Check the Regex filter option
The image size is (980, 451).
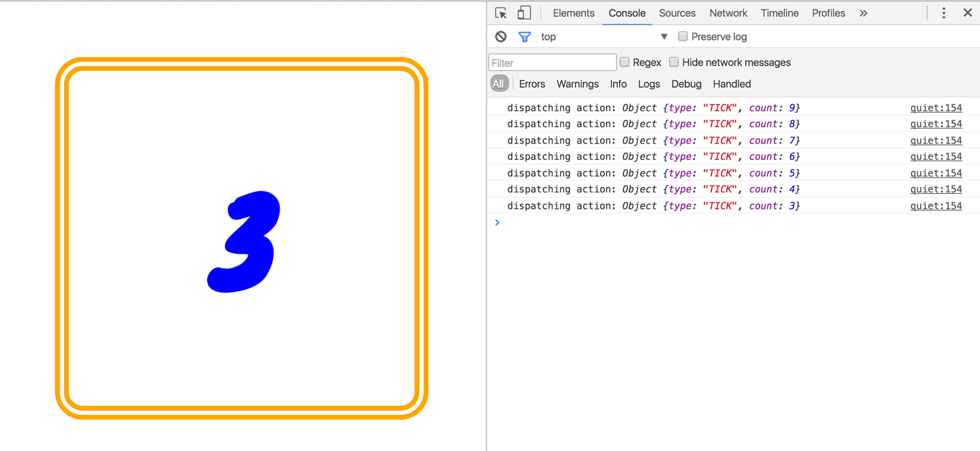click(x=625, y=62)
